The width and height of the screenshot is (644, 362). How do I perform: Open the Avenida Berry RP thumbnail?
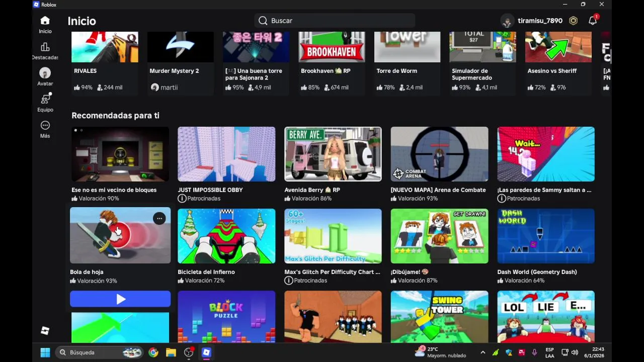click(333, 154)
